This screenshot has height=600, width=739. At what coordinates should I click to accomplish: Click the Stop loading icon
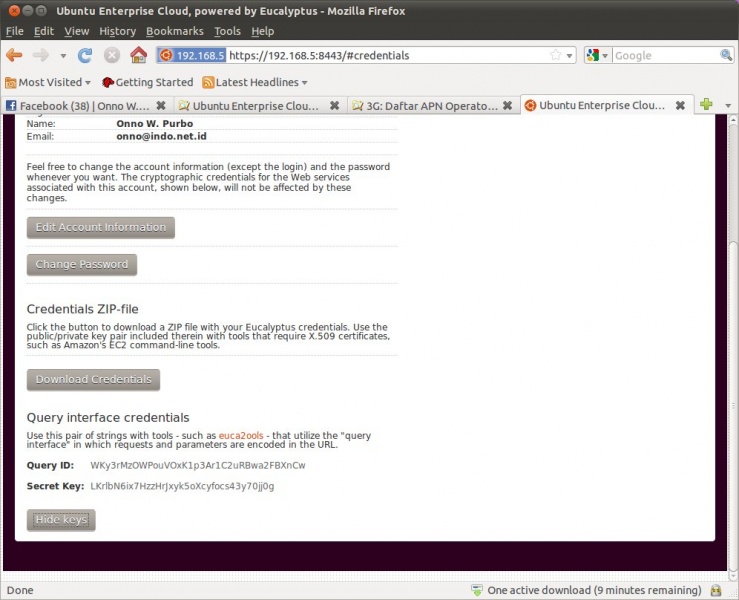click(x=111, y=55)
